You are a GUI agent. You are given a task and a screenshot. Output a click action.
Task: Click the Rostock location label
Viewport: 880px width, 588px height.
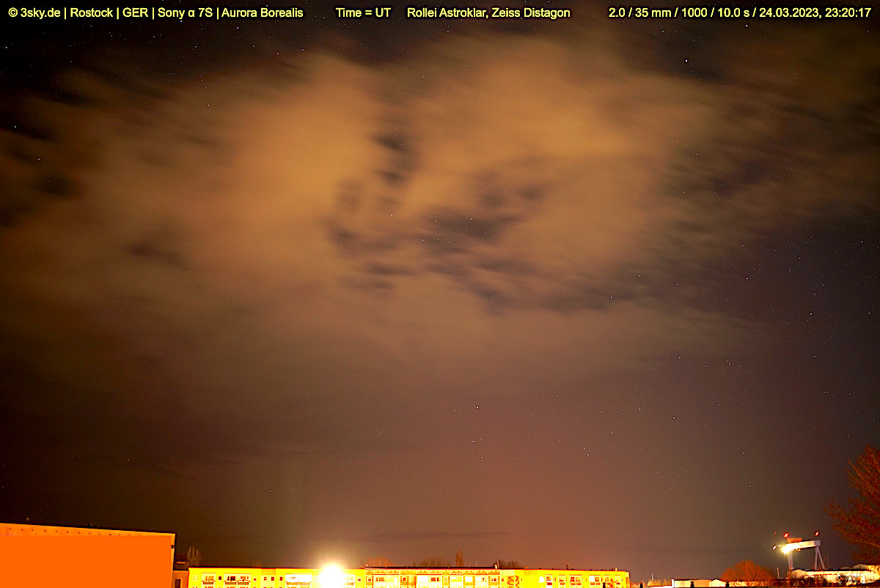pyautogui.click(x=91, y=13)
